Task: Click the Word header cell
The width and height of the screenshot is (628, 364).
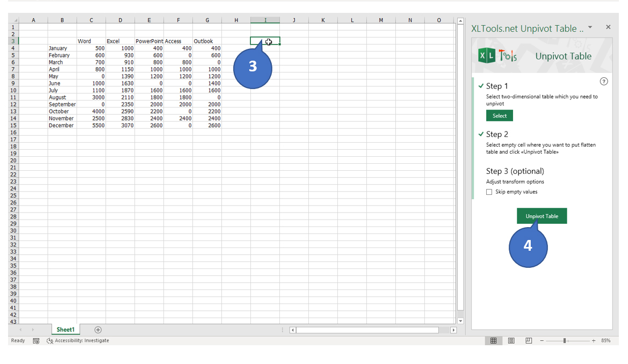Action: tap(91, 41)
